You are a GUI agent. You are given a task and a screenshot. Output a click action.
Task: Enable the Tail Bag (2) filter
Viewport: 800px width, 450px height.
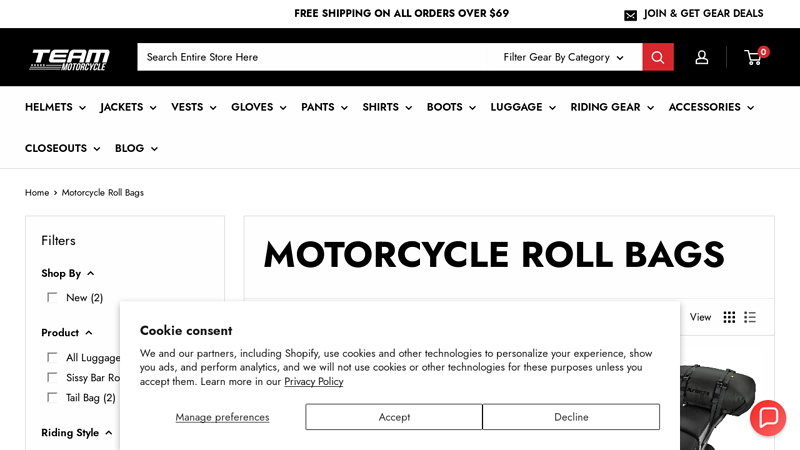(x=52, y=397)
